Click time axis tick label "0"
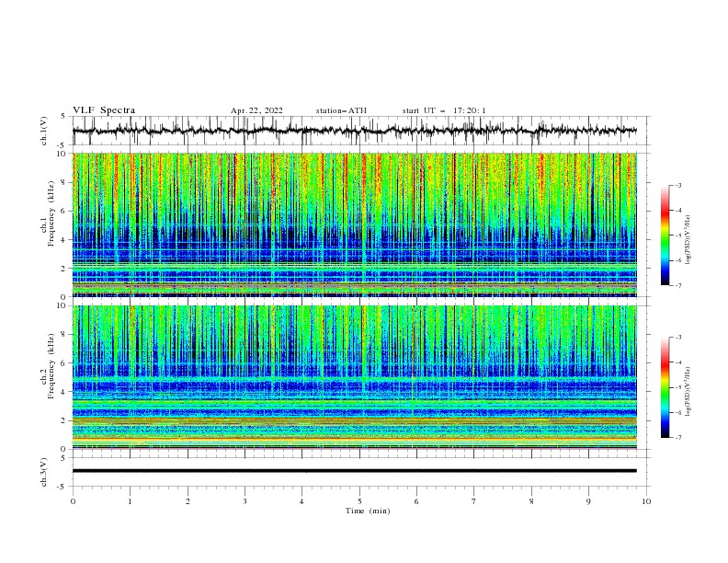 pos(73,501)
